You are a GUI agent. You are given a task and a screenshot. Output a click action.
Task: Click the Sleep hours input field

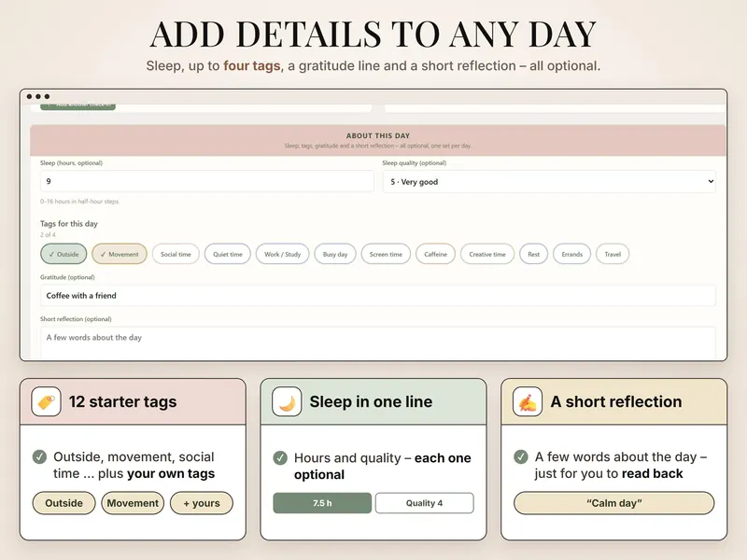[206, 181]
